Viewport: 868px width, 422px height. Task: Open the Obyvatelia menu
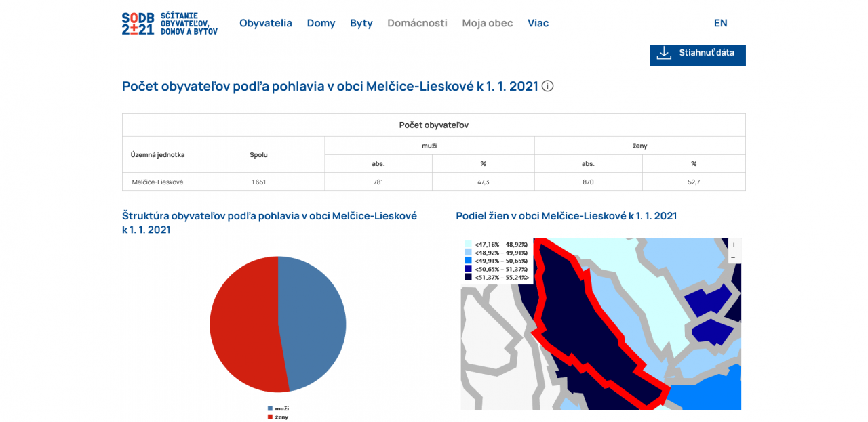click(x=265, y=23)
